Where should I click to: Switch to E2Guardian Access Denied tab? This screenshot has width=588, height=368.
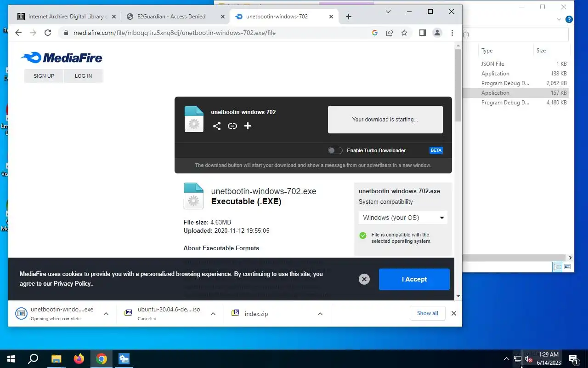point(175,17)
